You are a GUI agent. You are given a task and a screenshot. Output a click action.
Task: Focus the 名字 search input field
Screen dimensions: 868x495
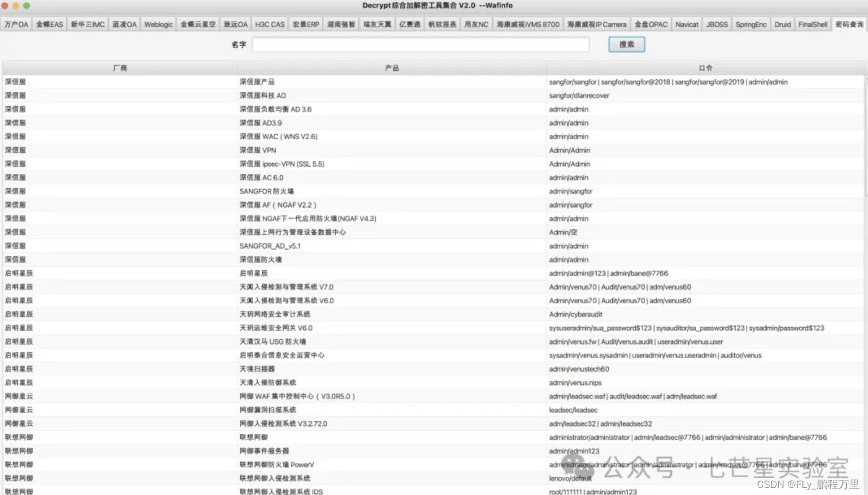(x=420, y=44)
